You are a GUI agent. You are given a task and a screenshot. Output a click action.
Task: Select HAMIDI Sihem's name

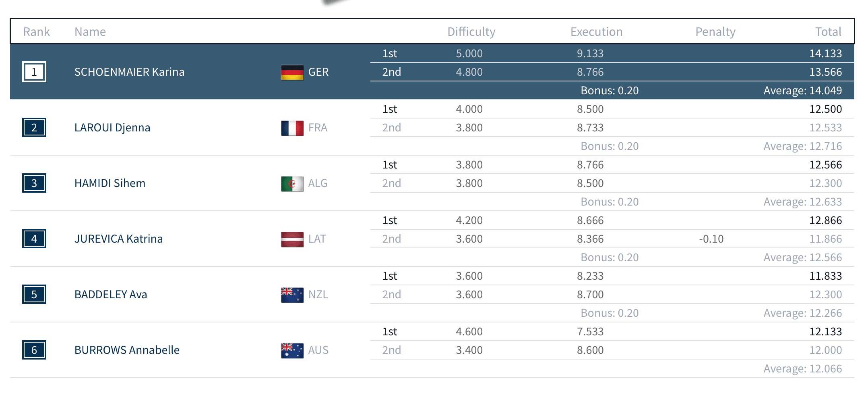[x=110, y=183]
